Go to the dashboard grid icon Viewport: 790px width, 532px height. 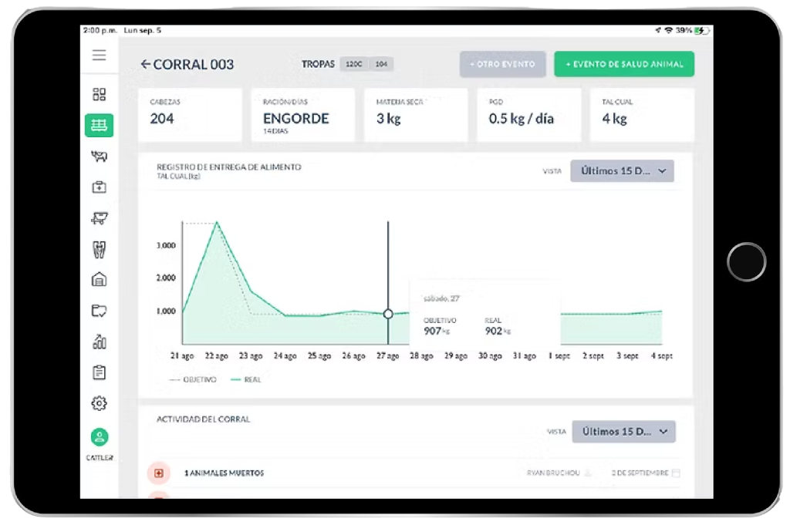(99, 95)
